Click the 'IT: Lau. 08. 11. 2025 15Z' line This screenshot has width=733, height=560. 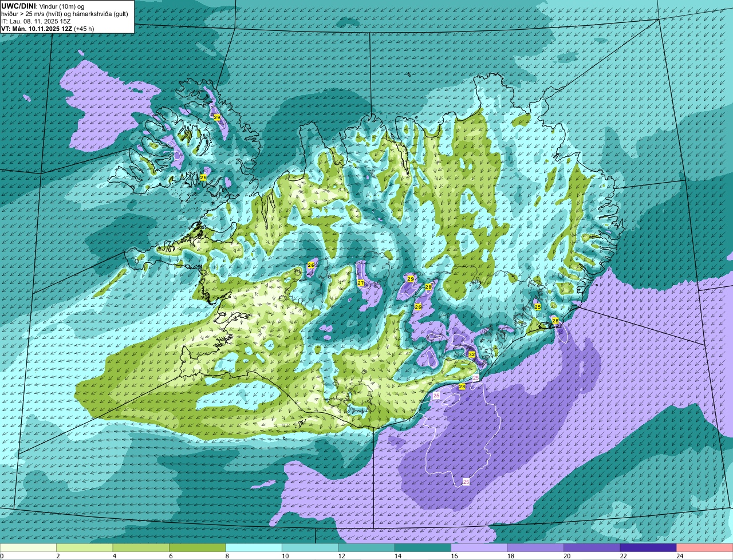(x=36, y=21)
